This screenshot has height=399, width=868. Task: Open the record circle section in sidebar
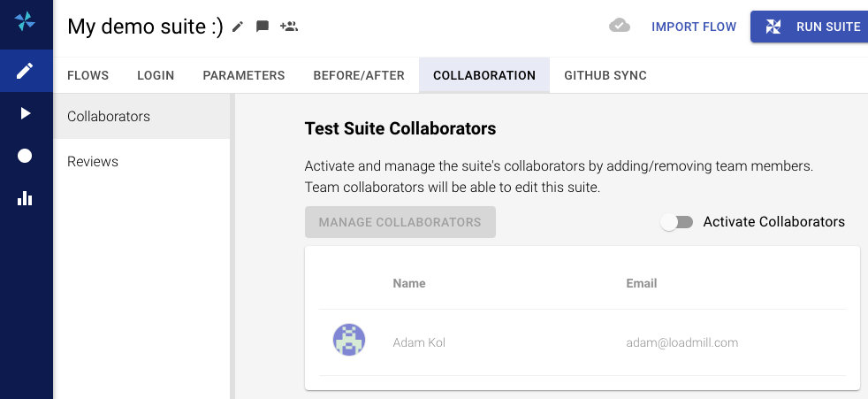[26, 156]
